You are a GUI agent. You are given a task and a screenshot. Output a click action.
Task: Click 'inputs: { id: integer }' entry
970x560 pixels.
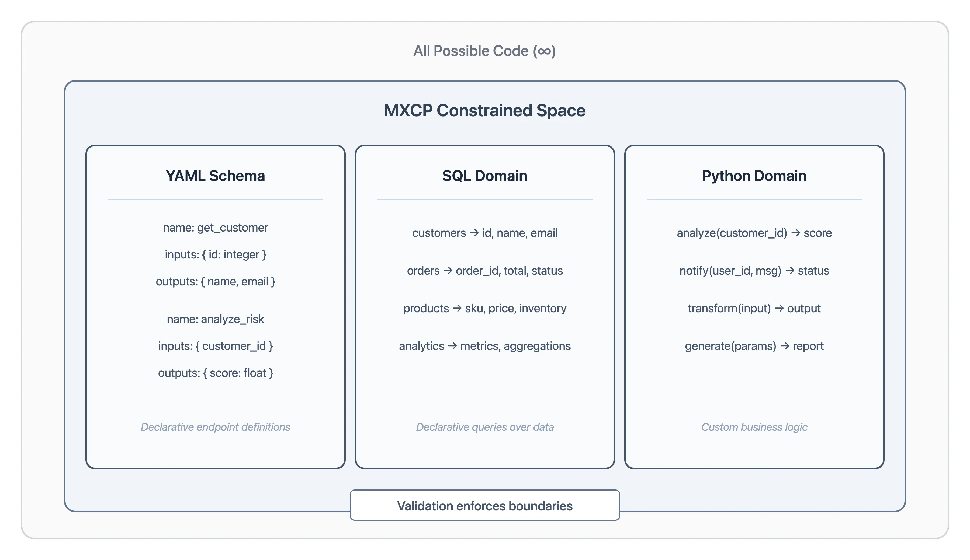(215, 254)
